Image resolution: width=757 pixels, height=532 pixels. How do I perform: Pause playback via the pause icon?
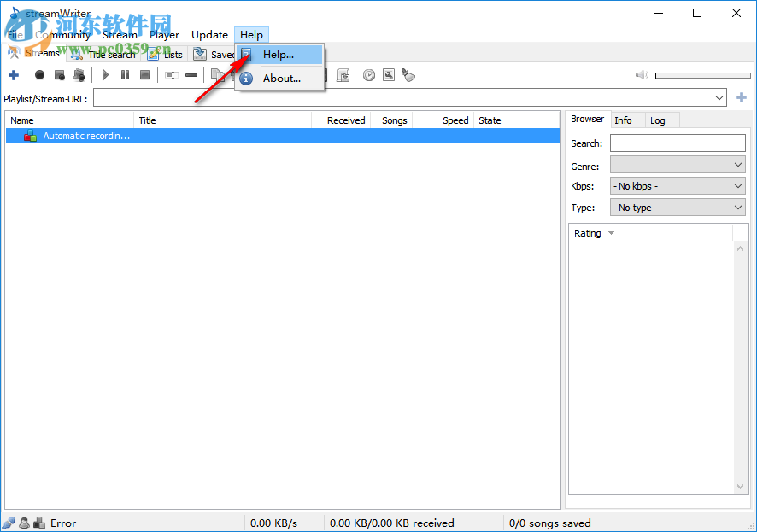(125, 75)
